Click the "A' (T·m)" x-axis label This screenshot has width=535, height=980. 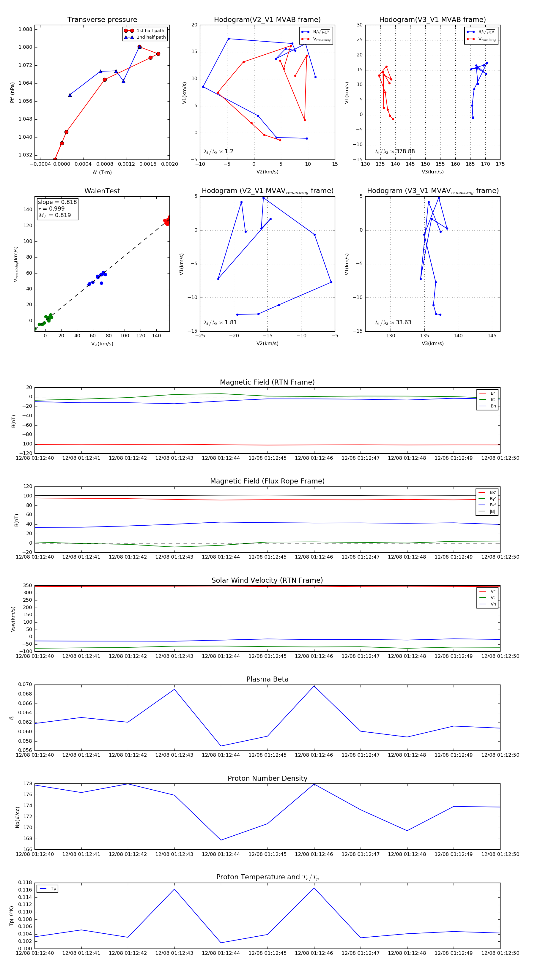tap(102, 172)
